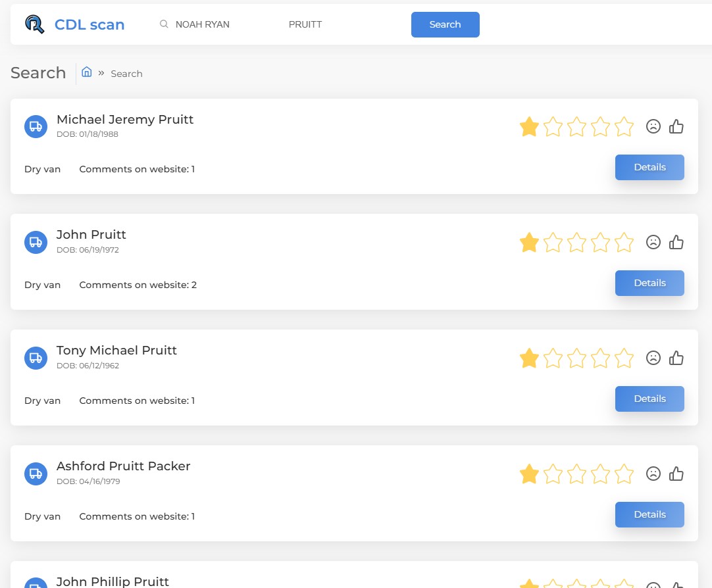This screenshot has width=712, height=588.
Task: Rate Michael Jeremy Pruitt two stars
Action: (553, 126)
